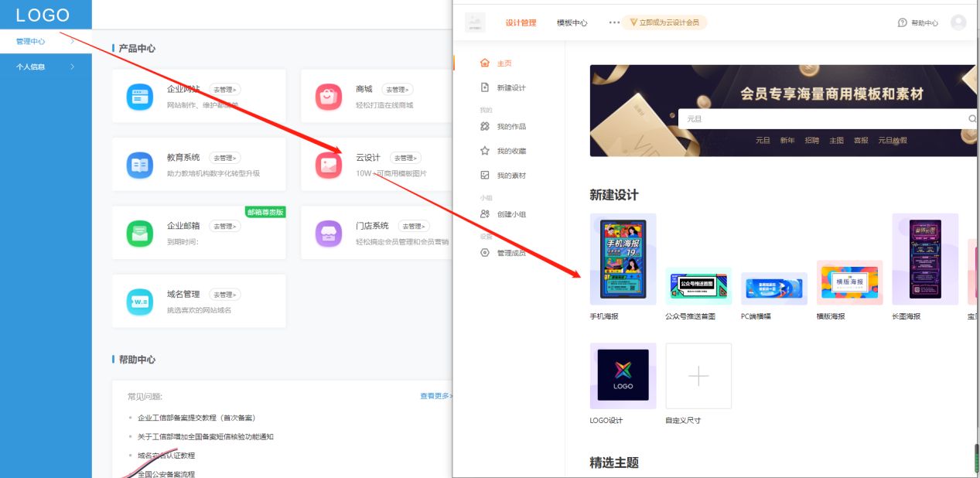
Task: Open 关于工信部增加全国备案短信核验功能通知 article
Action: 206,437
